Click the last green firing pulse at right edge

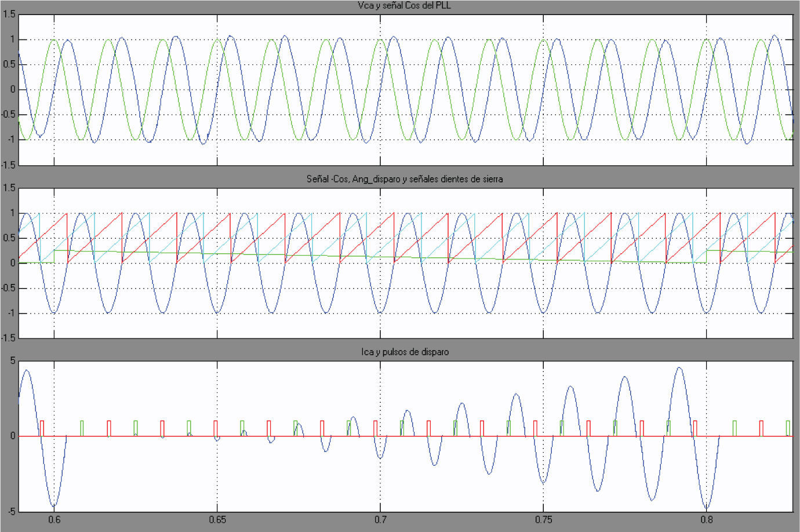tap(788, 428)
